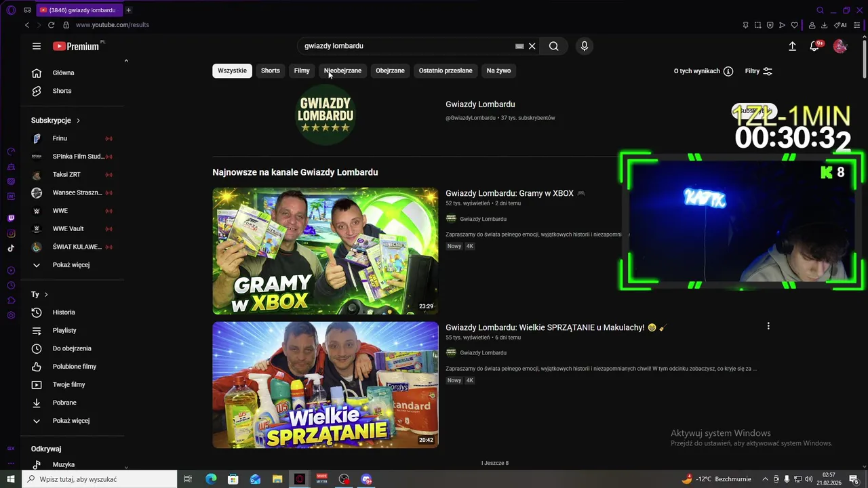
Task: Open the upload video button
Action: point(792,46)
